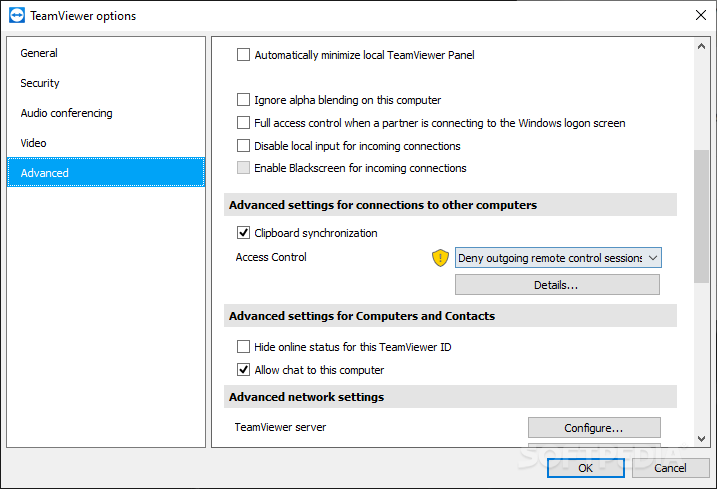The image size is (717, 489).
Task: Open the Access Control dropdown
Action: coord(558,258)
